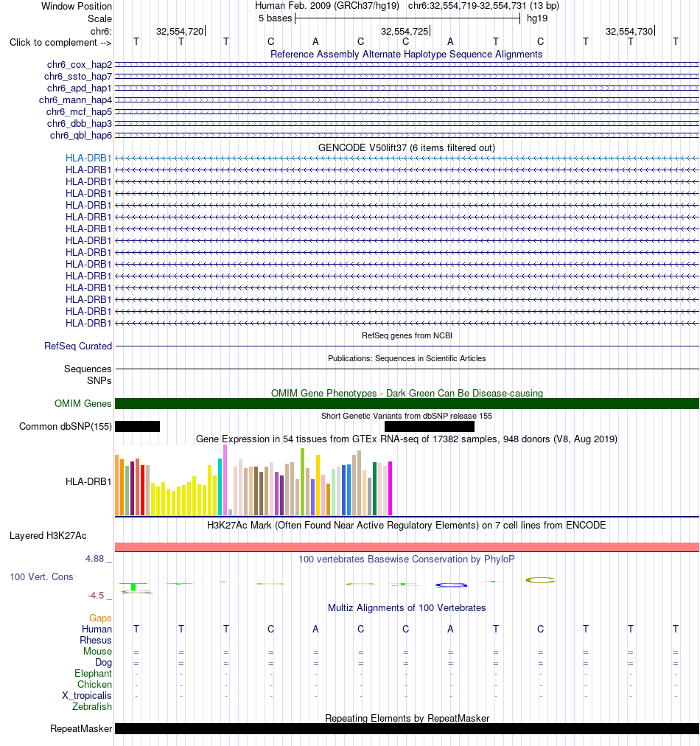Open OMIM Gene Phenotypes track title
This screenshot has width=700, height=746.
click(407, 394)
